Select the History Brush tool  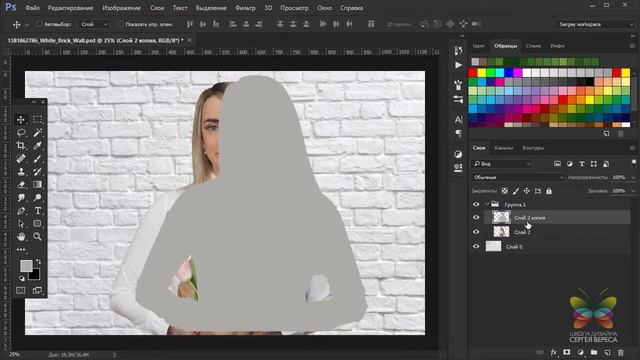click(x=37, y=172)
